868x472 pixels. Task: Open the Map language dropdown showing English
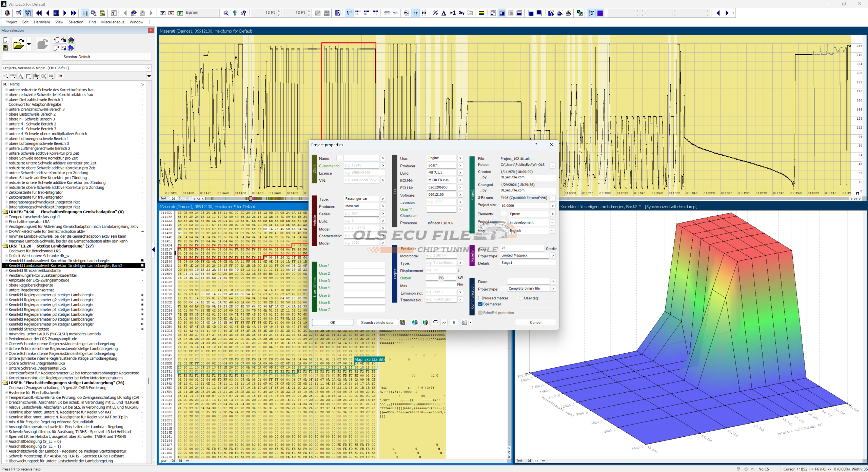tap(552, 231)
